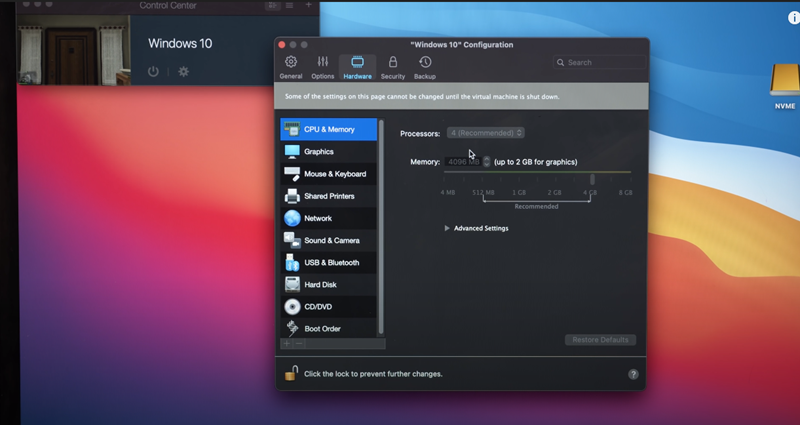This screenshot has width=800, height=425.
Task: Open help with the question mark button
Action: point(633,374)
